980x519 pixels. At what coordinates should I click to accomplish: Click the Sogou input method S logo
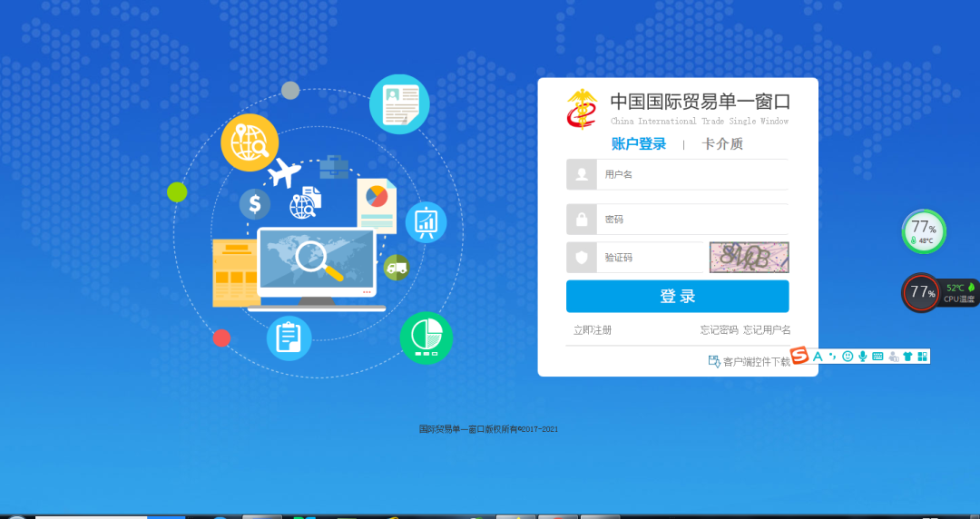(799, 357)
